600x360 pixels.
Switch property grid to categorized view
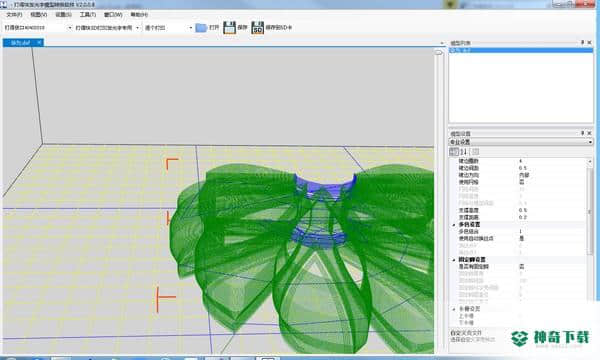click(454, 152)
